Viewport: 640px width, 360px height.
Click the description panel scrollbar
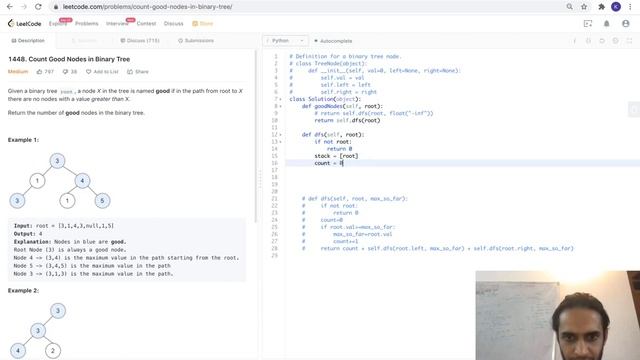coord(256,137)
